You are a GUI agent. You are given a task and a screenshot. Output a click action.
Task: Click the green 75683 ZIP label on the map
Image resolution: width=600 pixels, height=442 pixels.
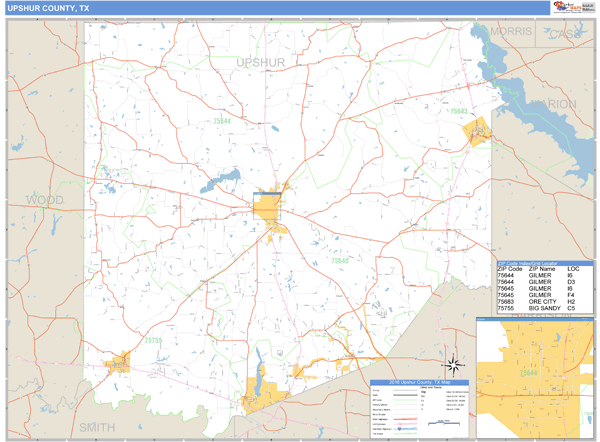pos(459,111)
